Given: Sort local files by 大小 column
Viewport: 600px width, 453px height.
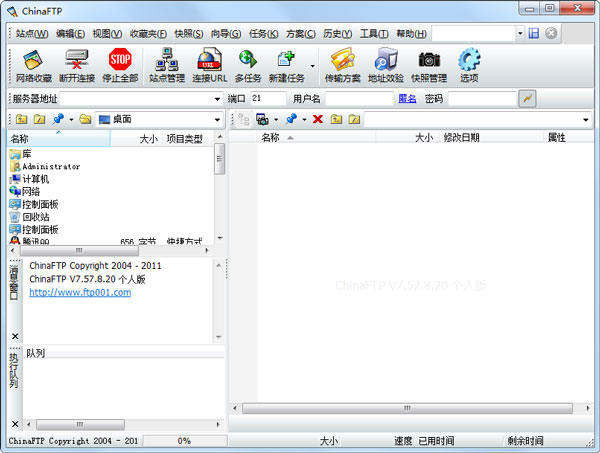Looking at the screenshot, I should pos(136,139).
